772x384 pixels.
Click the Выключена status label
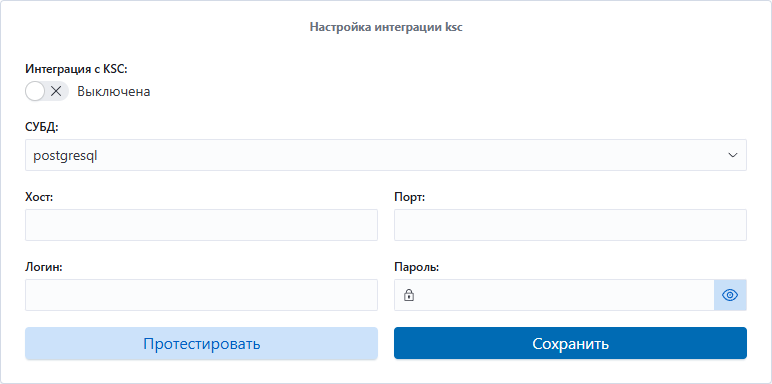click(x=114, y=92)
